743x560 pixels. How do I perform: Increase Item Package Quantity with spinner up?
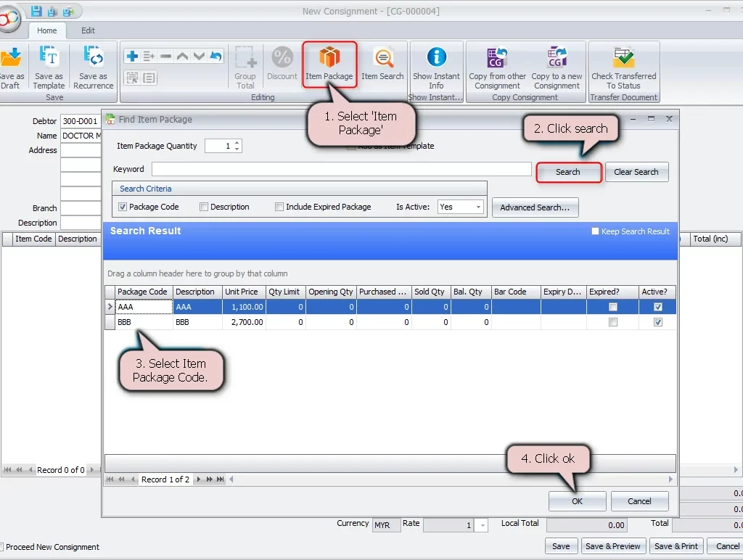237,143
